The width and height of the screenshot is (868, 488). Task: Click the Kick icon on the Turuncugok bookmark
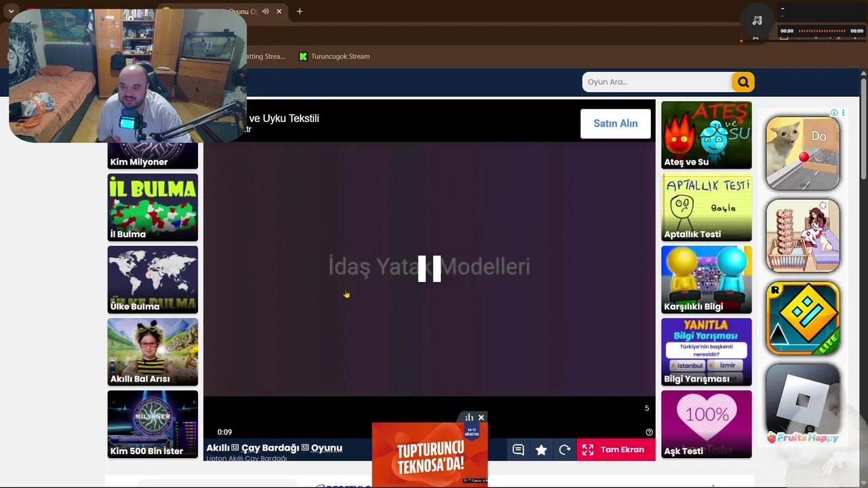pyautogui.click(x=303, y=56)
